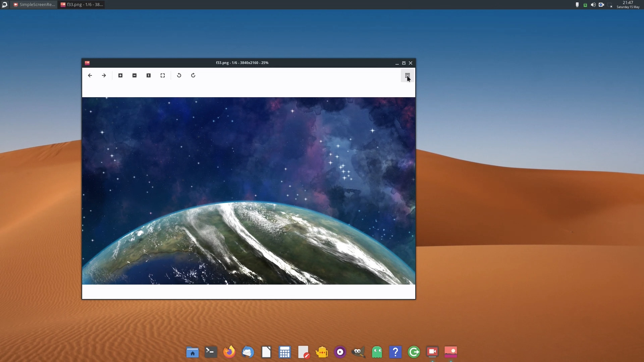
Task: Open Thunderbird from the dock
Action: pos(248,352)
